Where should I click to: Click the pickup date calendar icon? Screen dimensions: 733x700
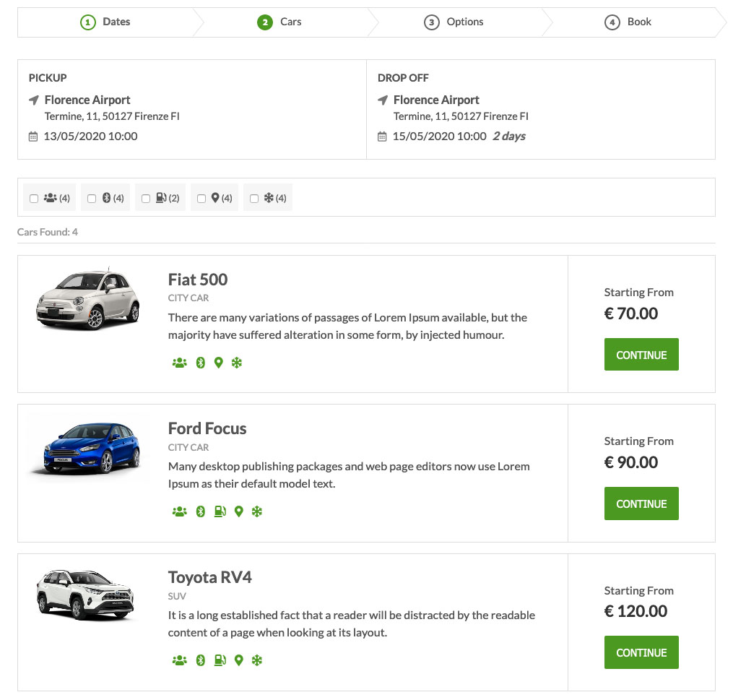click(x=33, y=137)
